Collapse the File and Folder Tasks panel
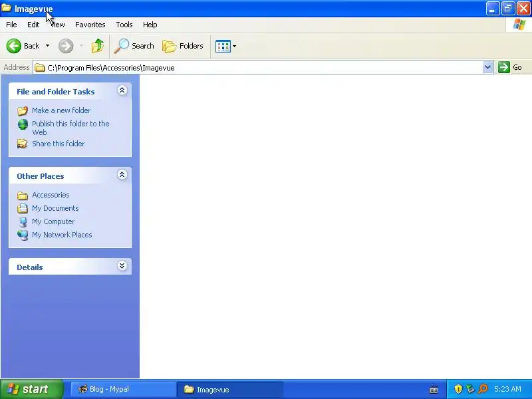 click(122, 90)
